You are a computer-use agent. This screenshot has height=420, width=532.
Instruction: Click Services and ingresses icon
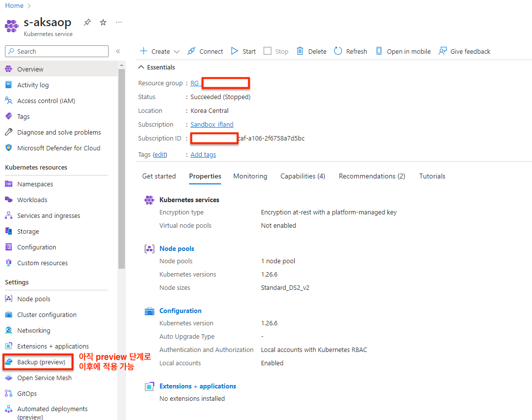coord(9,215)
